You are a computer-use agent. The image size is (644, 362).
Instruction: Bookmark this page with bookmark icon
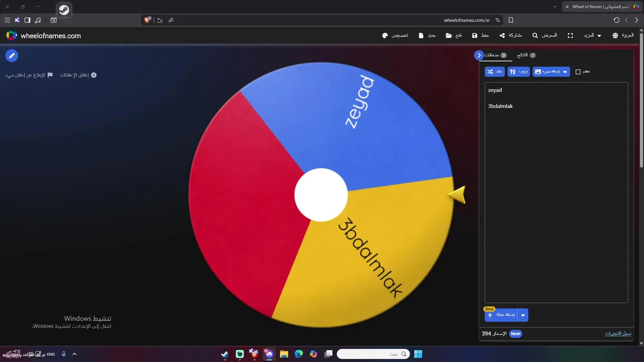tap(511, 20)
